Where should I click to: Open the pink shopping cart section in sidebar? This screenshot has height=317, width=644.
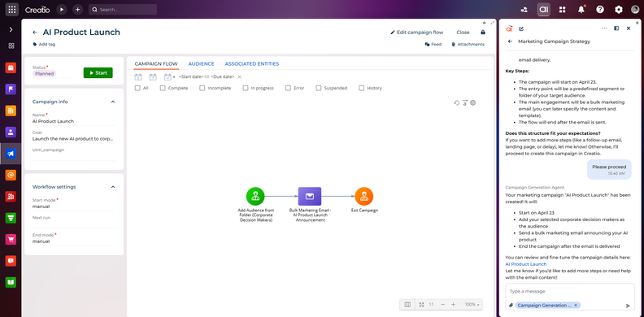point(11,239)
